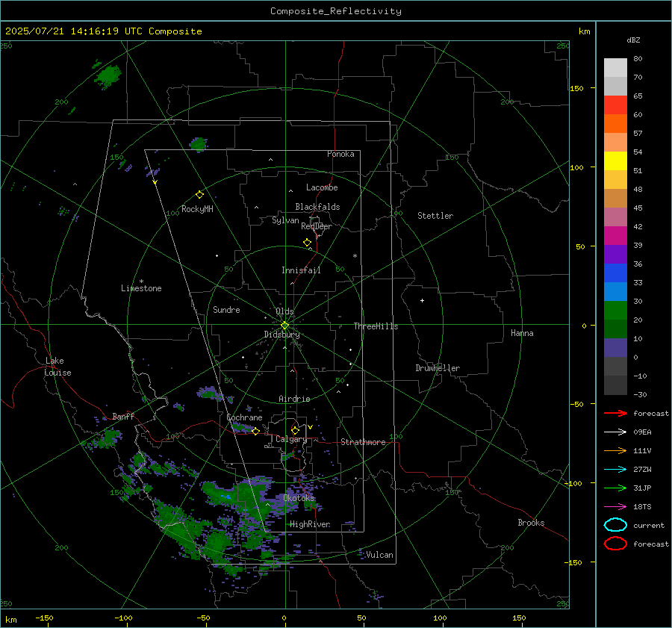Image resolution: width=672 pixels, height=628 pixels.
Task: Click the yellow V marker near RockyMH
Action: tap(155, 182)
